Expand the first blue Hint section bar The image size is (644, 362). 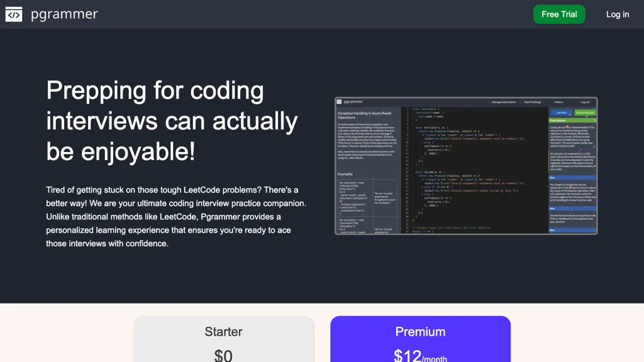(x=572, y=177)
